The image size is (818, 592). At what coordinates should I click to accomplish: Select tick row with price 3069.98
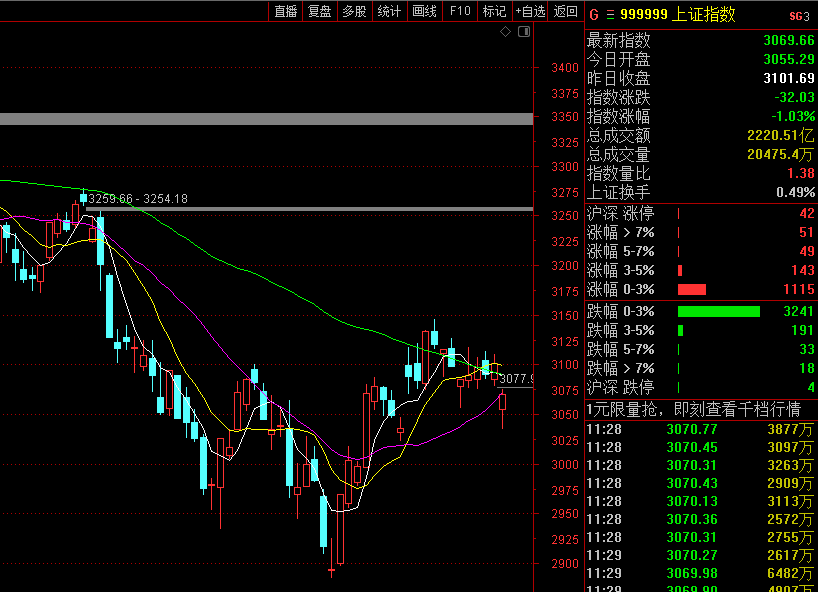point(700,573)
